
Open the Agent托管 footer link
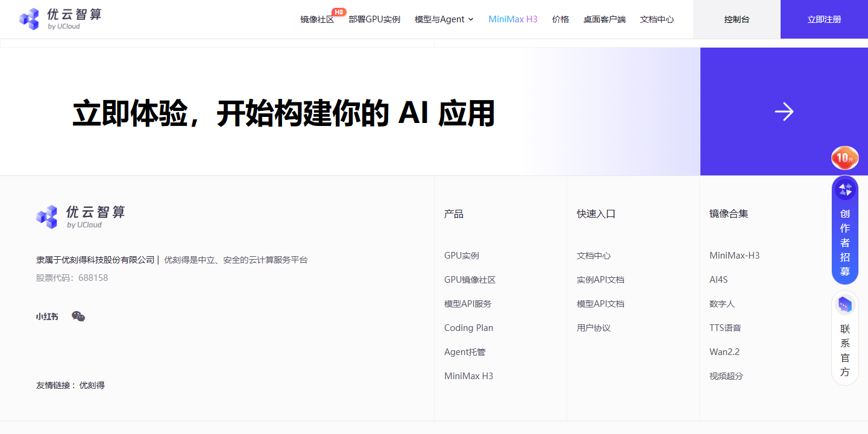tap(465, 352)
